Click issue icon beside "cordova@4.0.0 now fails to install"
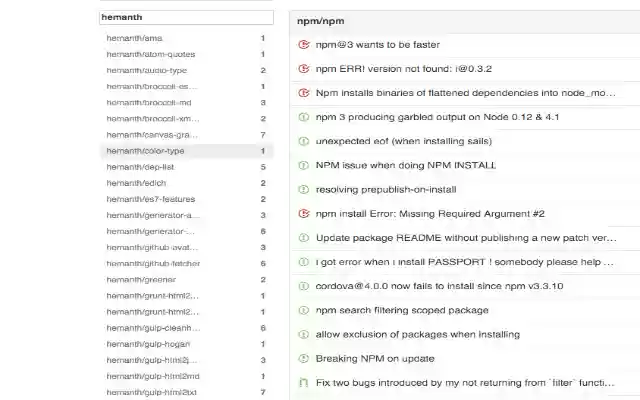Viewport: 640px width, 400px height. [304, 286]
